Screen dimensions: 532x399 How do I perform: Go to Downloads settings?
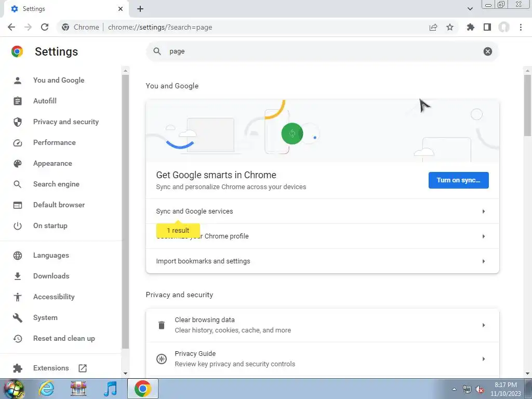coord(51,276)
